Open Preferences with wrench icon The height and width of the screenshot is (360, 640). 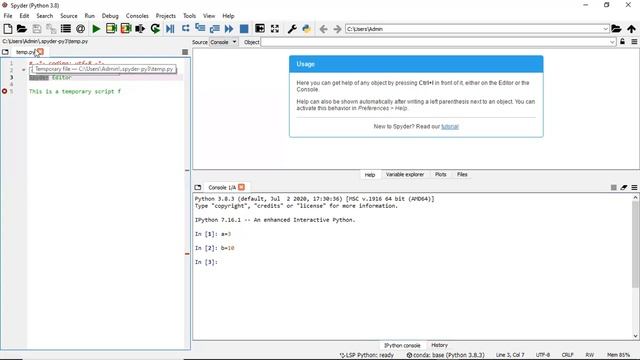click(292, 29)
